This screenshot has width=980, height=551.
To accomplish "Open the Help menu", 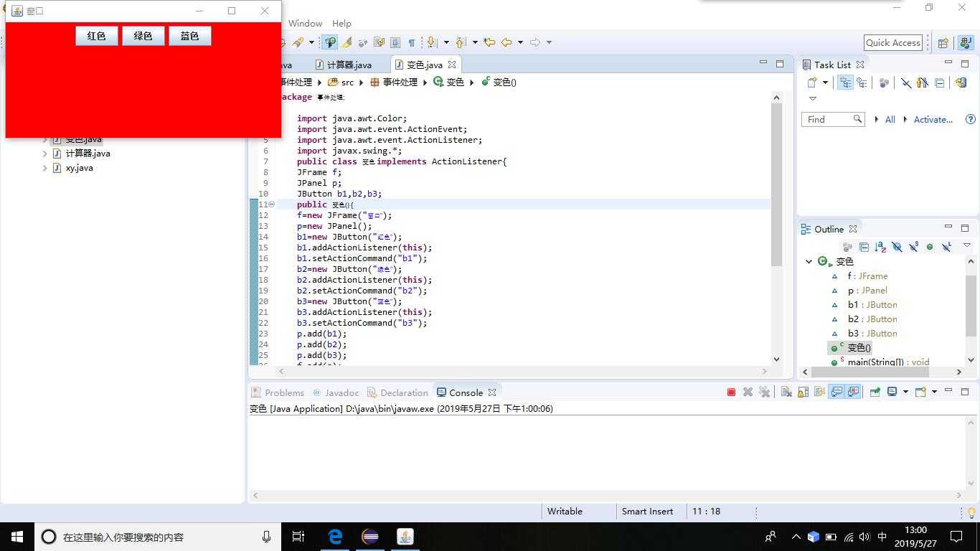I will 341,23.
